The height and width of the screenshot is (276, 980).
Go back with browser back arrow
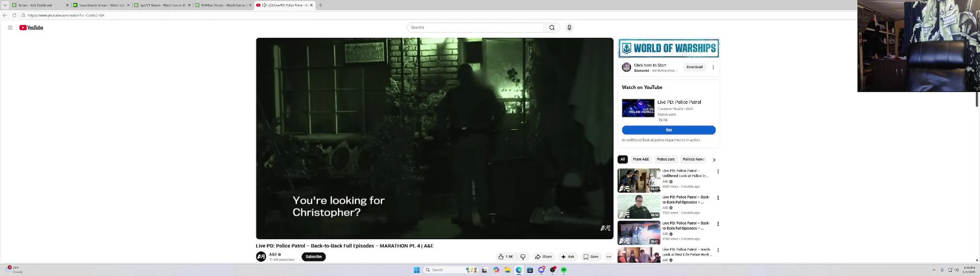pyautogui.click(x=5, y=15)
